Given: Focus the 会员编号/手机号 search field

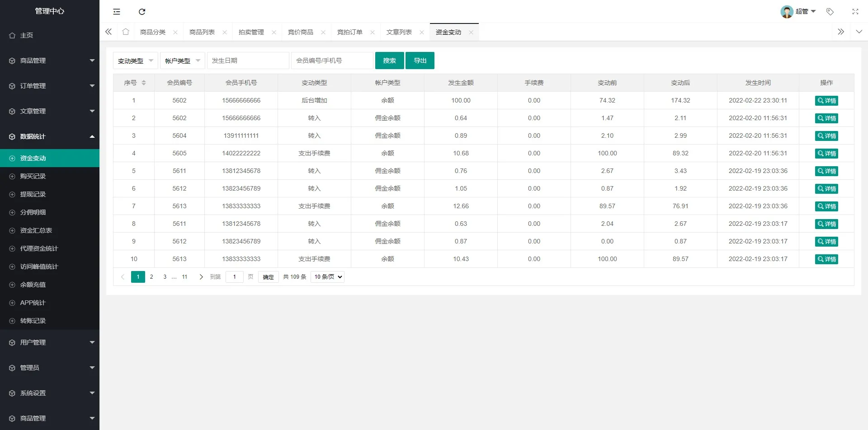Looking at the screenshot, I should [332, 61].
